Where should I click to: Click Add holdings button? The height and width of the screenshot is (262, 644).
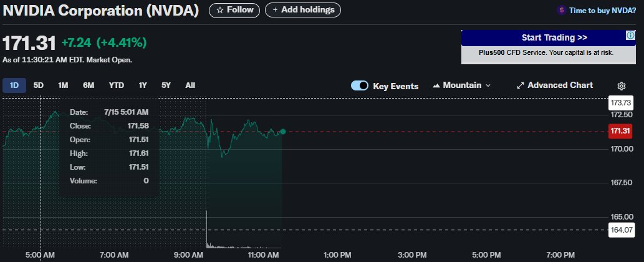[303, 10]
